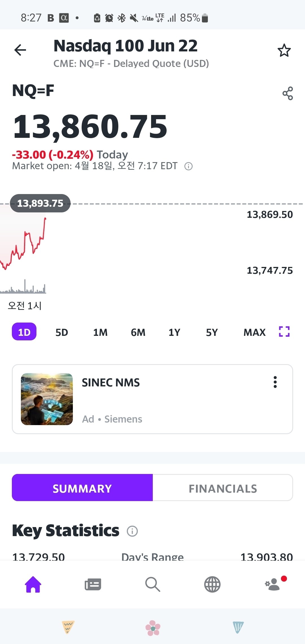Expand chart to full screen
Image resolution: width=305 pixels, height=644 pixels.
tap(284, 332)
